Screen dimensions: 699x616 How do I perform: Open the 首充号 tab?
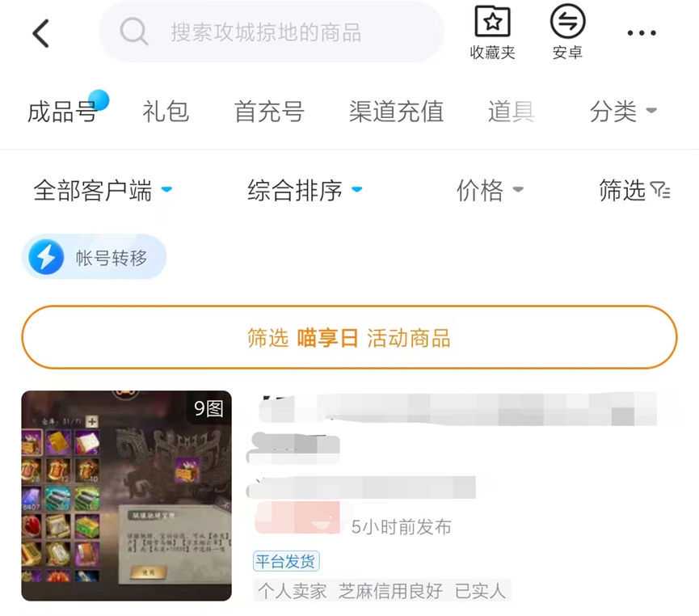269,112
